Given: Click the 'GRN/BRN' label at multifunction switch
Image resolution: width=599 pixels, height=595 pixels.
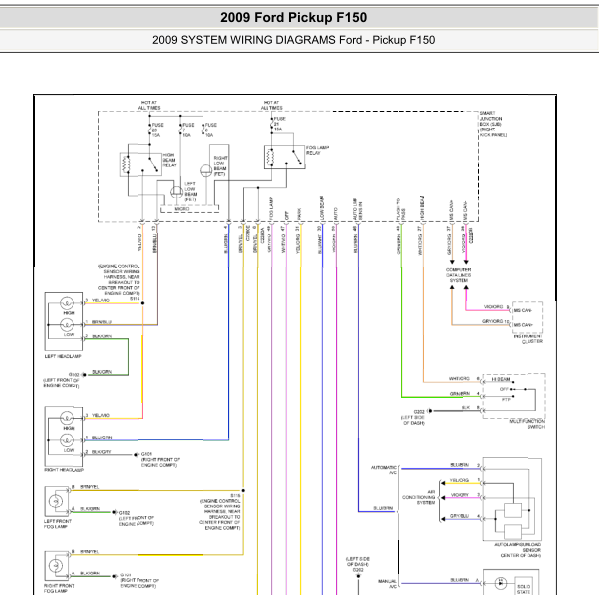Looking at the screenshot, I should click(x=460, y=393).
